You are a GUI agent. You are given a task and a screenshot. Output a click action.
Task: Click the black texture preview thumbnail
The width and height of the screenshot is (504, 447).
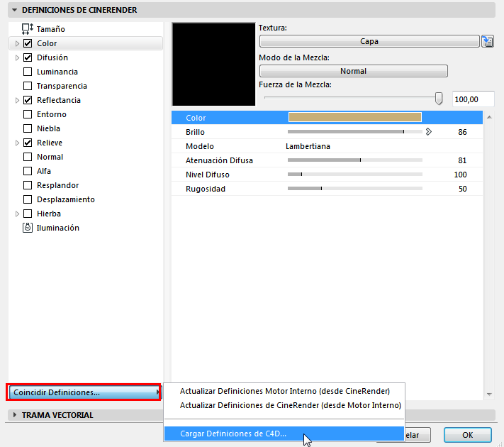coord(214,64)
